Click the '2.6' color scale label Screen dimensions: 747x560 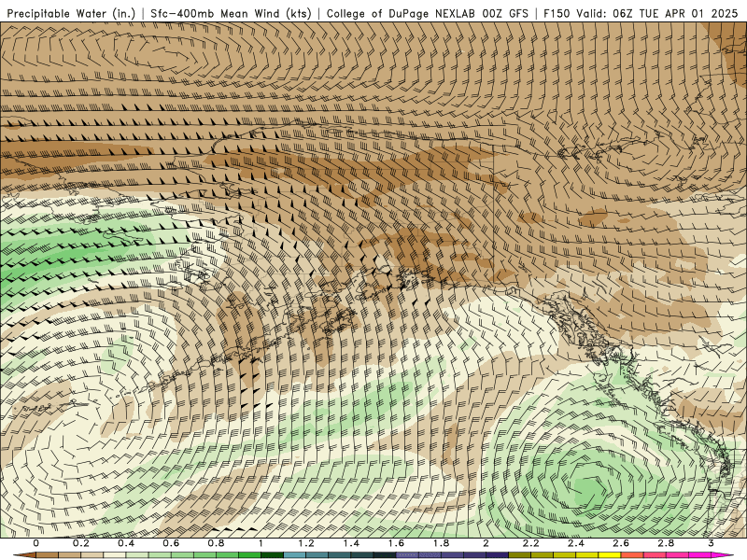click(x=621, y=543)
